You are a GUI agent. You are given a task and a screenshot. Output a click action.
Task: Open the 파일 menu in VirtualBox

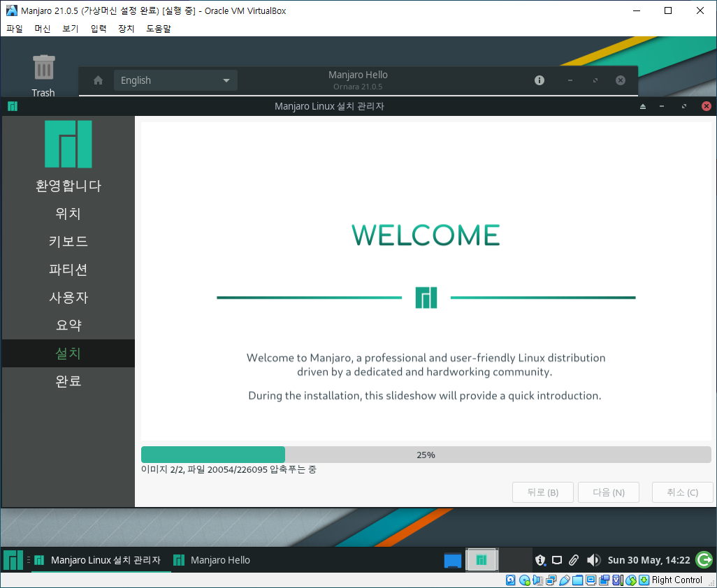pos(15,29)
